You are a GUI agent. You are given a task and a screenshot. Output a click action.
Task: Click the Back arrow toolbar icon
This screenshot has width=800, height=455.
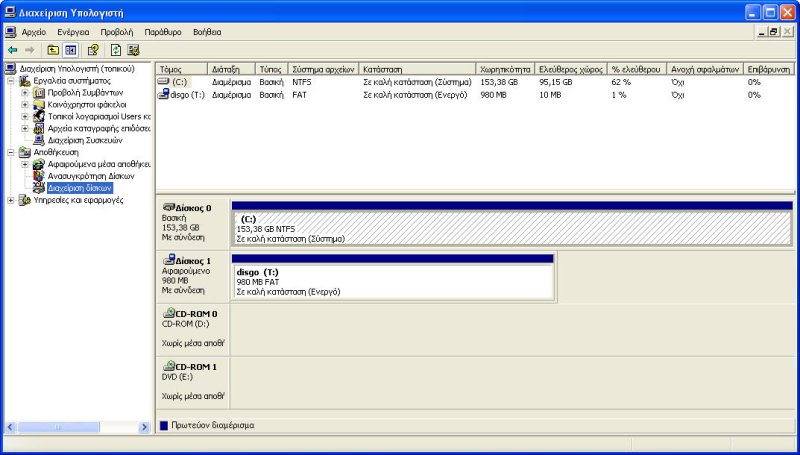(13, 50)
